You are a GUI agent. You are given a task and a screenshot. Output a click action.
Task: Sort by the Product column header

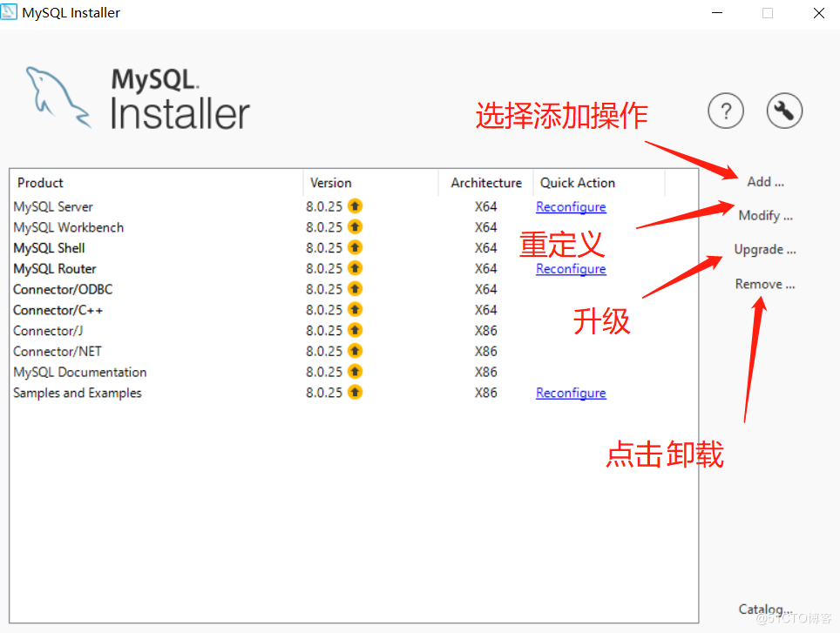tap(157, 183)
